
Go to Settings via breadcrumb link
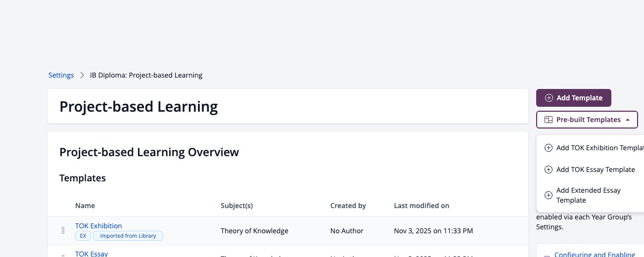[x=61, y=76]
